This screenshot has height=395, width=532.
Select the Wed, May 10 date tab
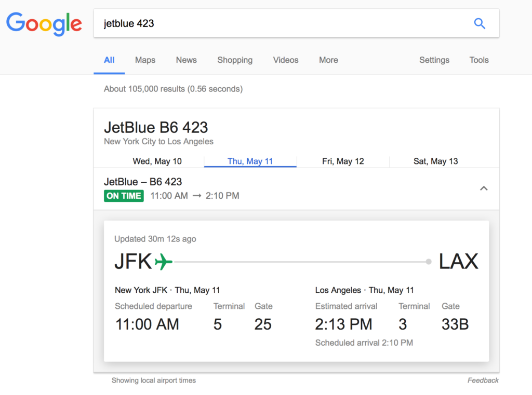point(157,161)
